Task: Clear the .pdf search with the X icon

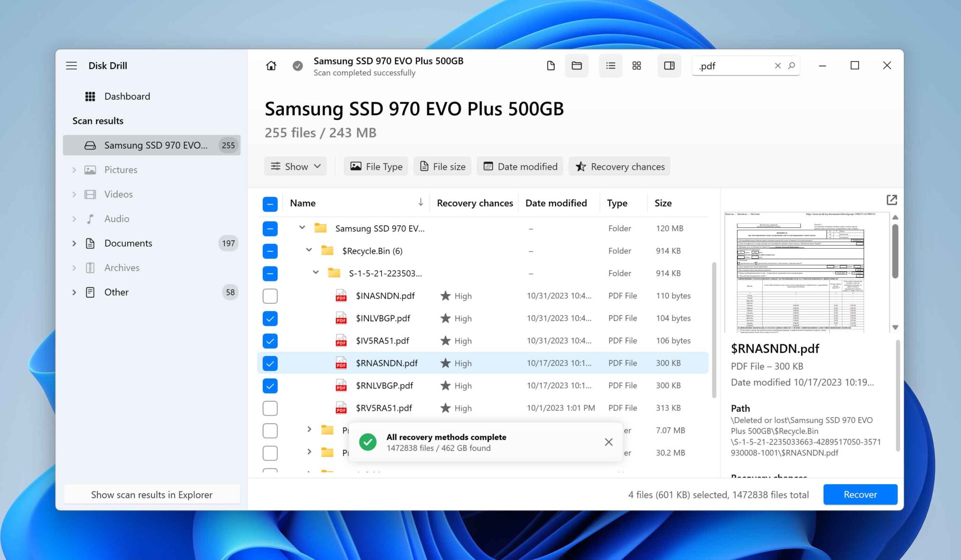Action: 778,66
